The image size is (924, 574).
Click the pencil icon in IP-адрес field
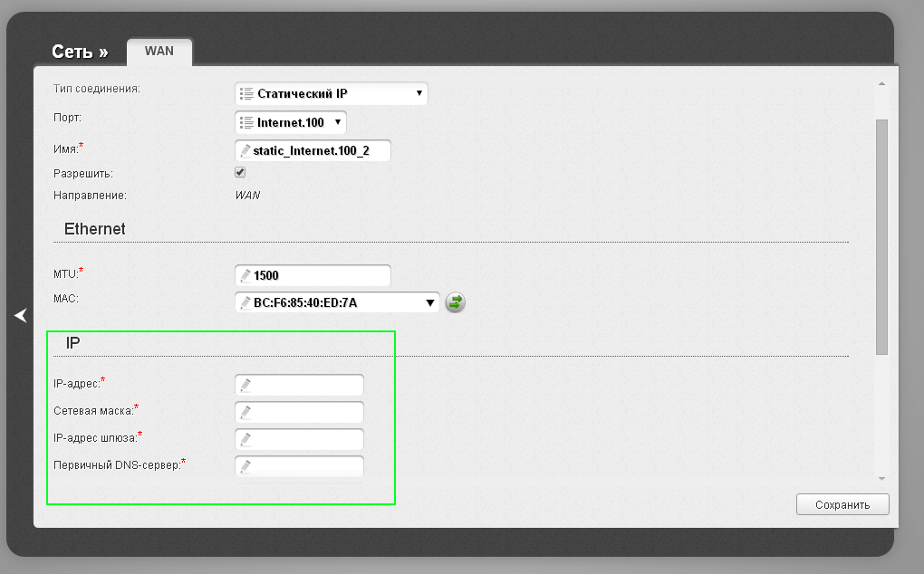245,385
